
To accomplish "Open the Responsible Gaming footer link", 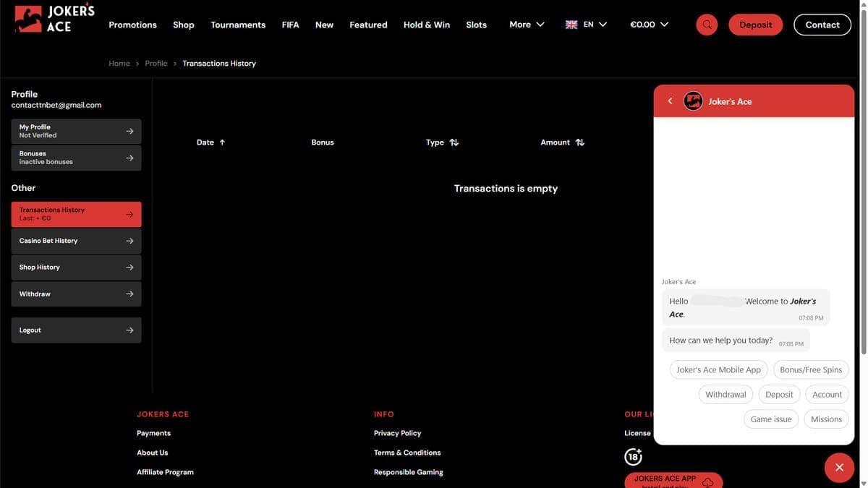I will (409, 472).
